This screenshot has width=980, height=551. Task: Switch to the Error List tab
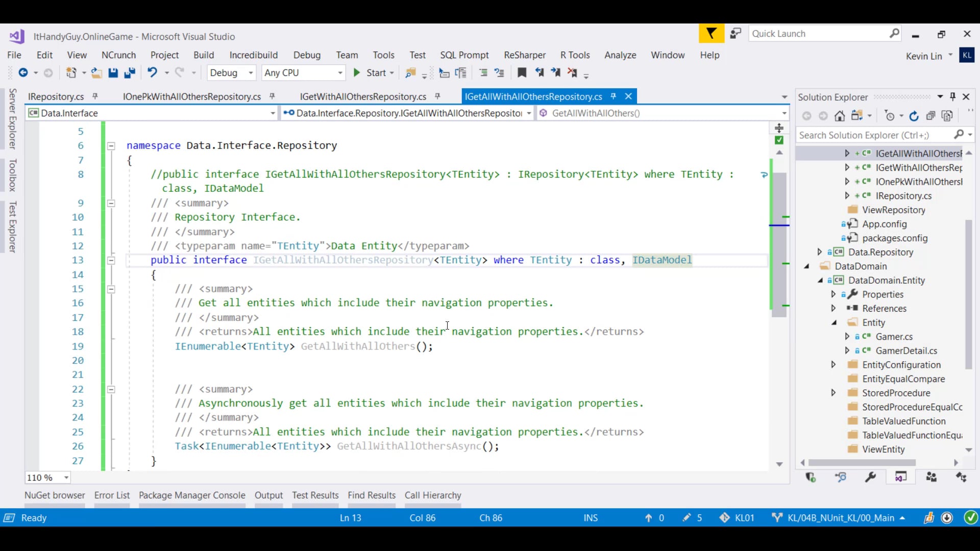click(112, 495)
